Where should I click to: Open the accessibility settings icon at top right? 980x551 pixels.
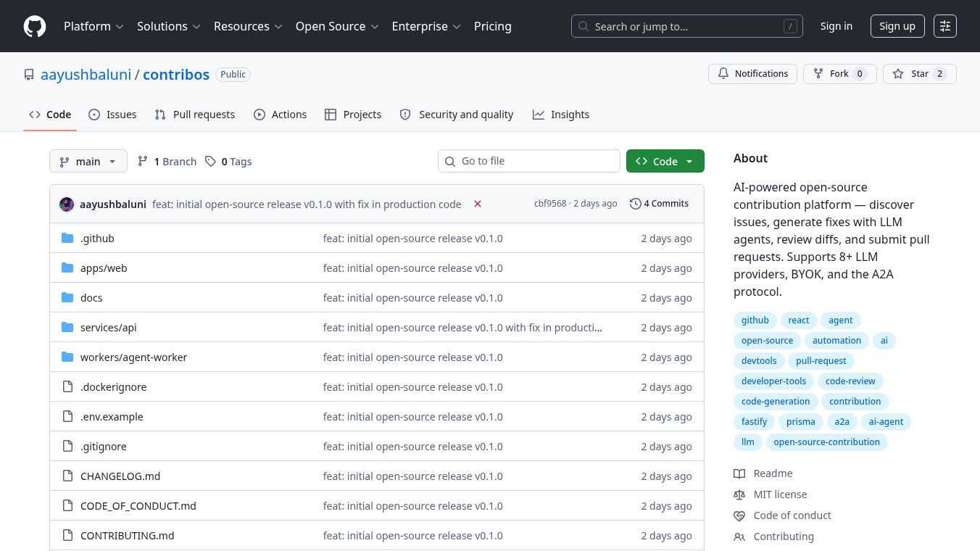pyautogui.click(x=944, y=26)
